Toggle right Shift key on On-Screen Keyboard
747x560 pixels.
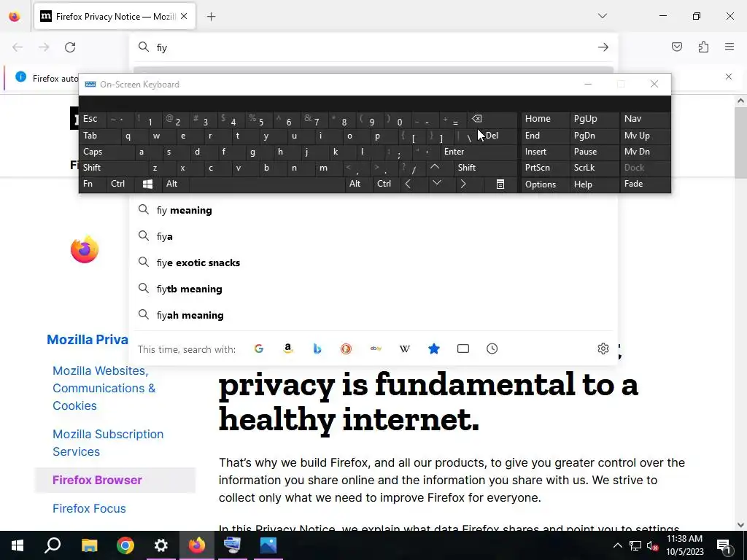click(x=485, y=168)
